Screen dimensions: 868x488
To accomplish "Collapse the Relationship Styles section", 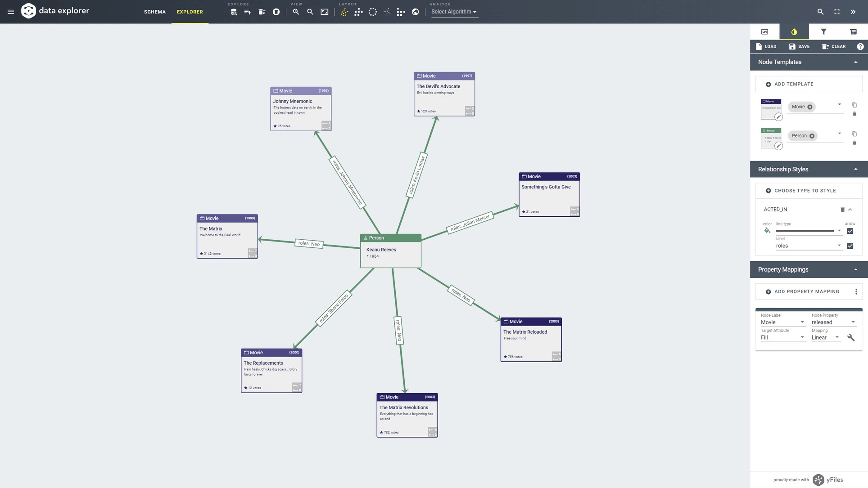I will pos(855,169).
